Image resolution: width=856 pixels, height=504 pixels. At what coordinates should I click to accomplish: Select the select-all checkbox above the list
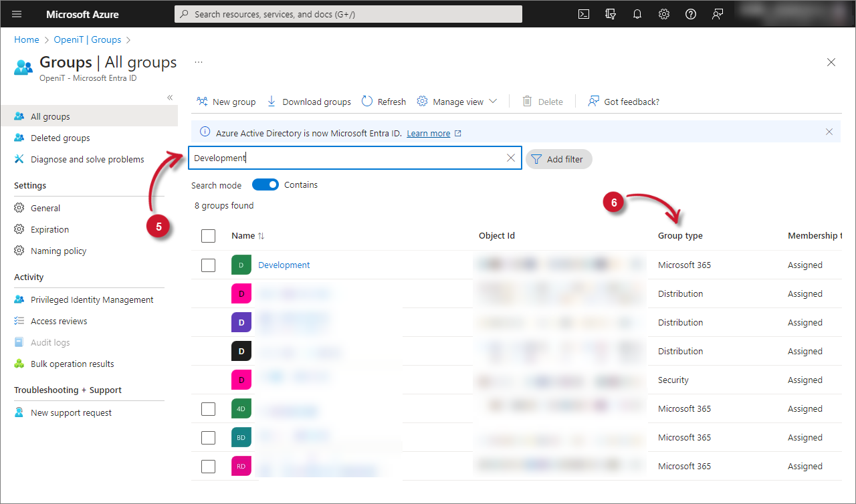(x=208, y=235)
